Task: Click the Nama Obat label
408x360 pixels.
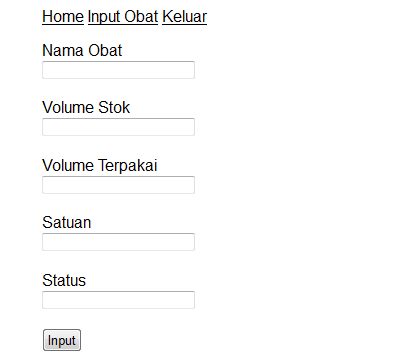Action: pos(82,51)
